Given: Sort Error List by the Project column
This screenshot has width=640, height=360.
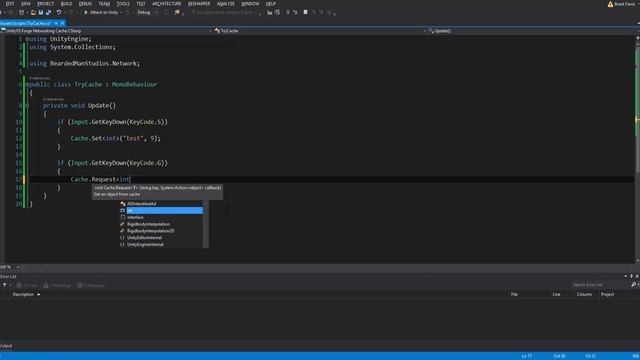Looking at the screenshot, I should coord(607,294).
